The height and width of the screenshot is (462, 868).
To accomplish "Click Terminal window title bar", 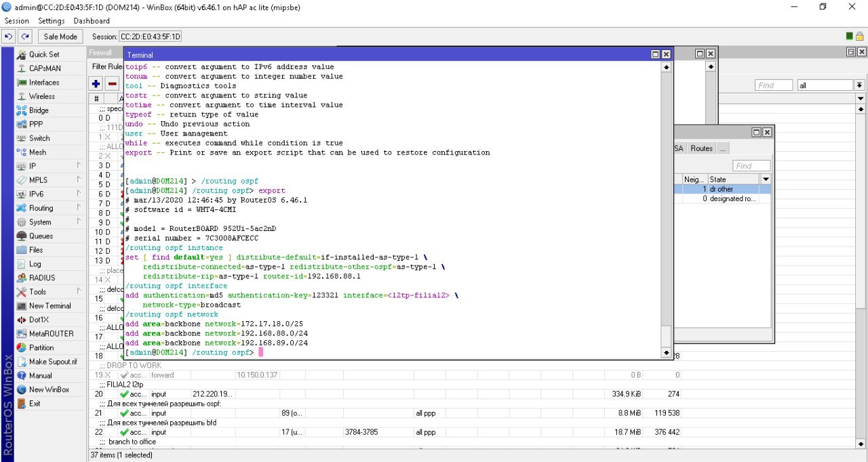I will click(387, 54).
